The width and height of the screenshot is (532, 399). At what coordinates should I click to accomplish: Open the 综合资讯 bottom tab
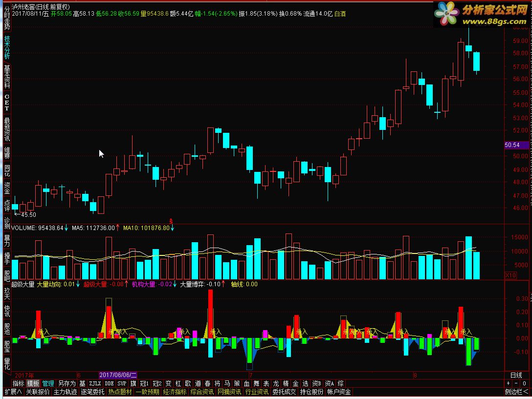202,392
